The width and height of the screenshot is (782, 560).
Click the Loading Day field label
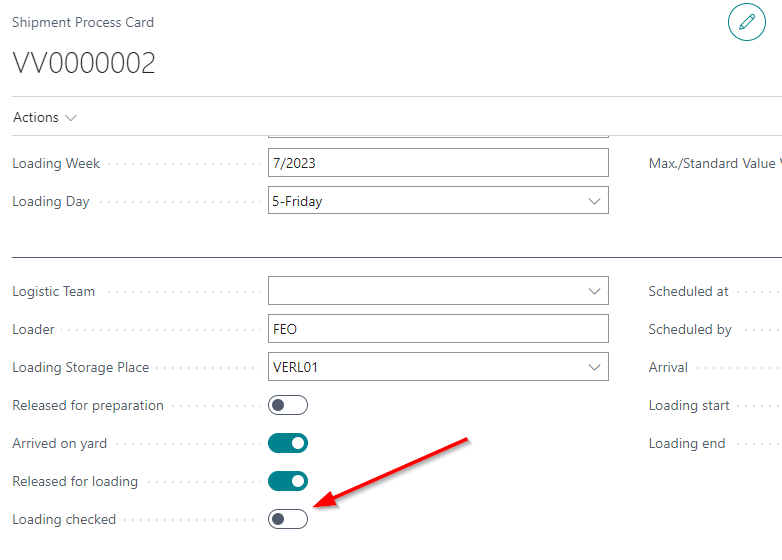coord(51,201)
